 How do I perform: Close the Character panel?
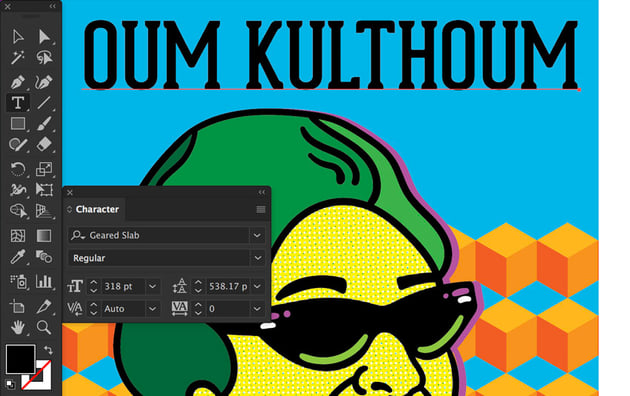tap(70, 192)
